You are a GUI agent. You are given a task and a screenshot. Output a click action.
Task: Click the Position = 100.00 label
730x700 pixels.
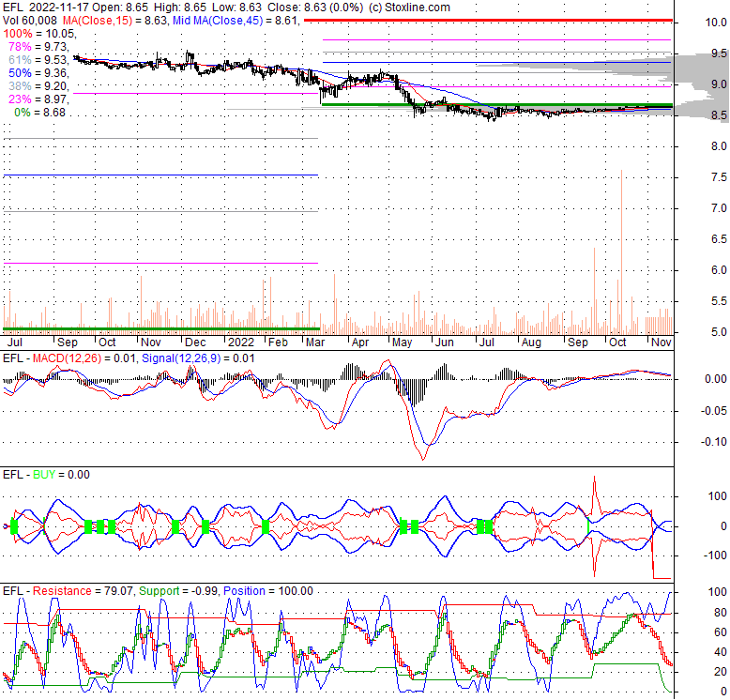click(x=268, y=591)
